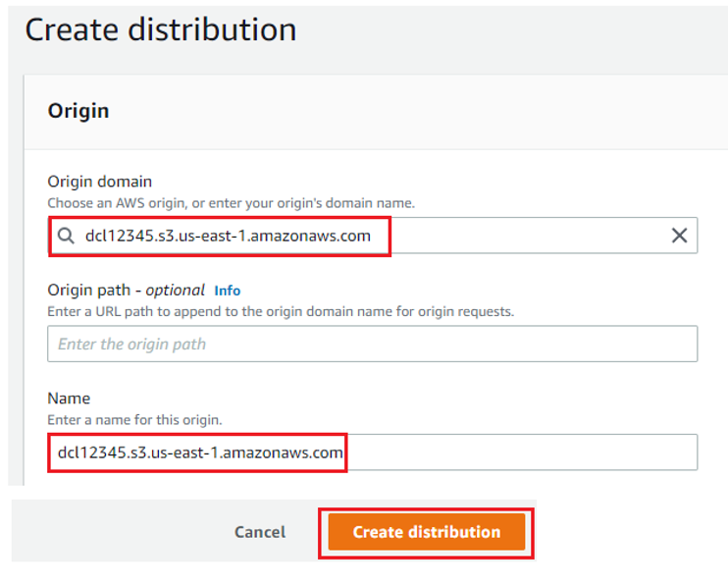Click 'Enter a name for this origin.' text
728x586 pixels.
point(135,420)
